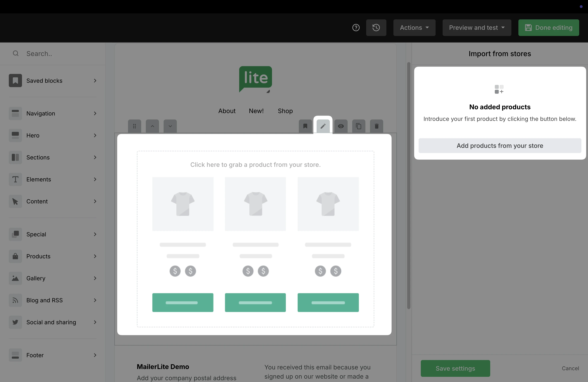Select the About navigation item
The width and height of the screenshot is (588, 382).
click(227, 111)
